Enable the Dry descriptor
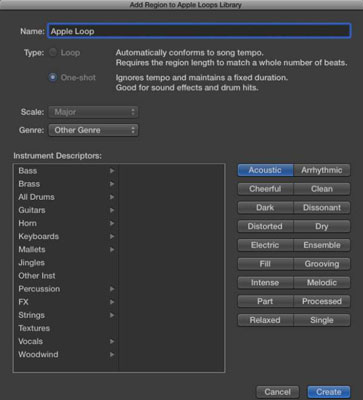Image resolution: width=363 pixels, height=400 pixels. (x=322, y=226)
